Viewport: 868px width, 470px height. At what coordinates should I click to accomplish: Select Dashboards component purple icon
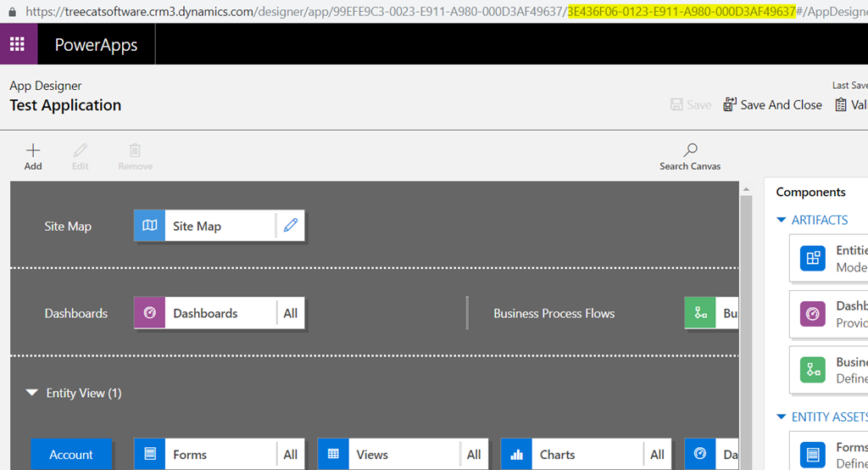tap(813, 314)
